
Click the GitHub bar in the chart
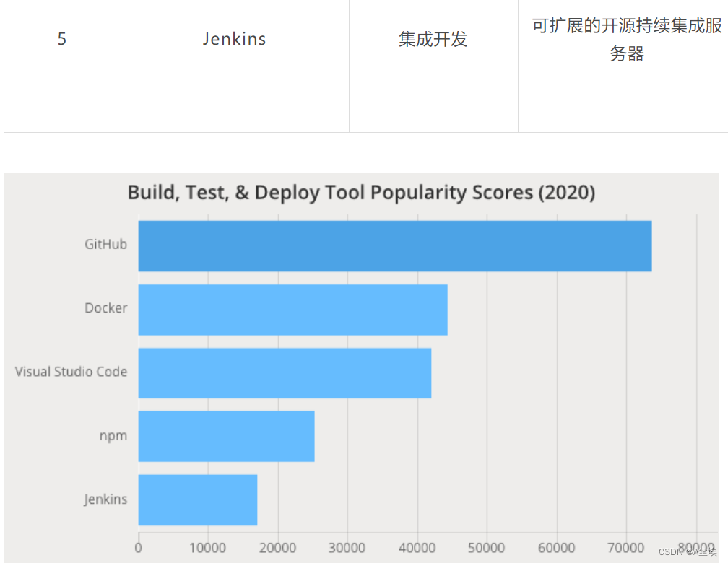tap(395, 246)
